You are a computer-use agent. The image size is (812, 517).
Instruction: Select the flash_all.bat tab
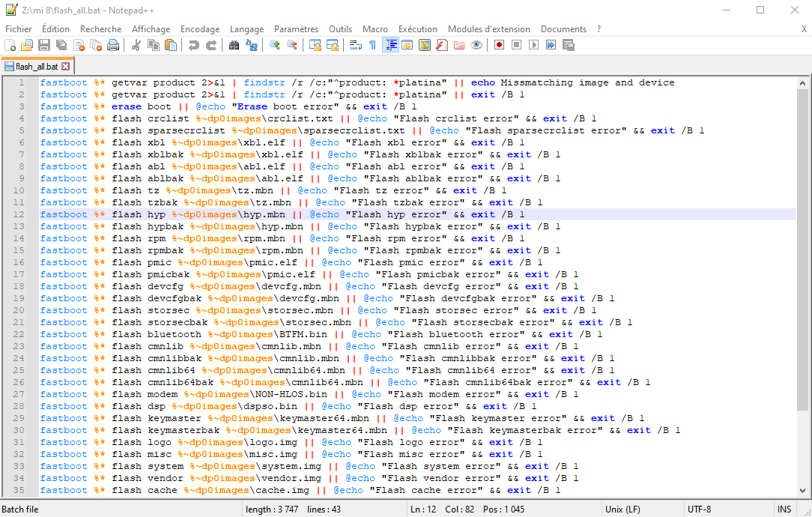coord(37,66)
